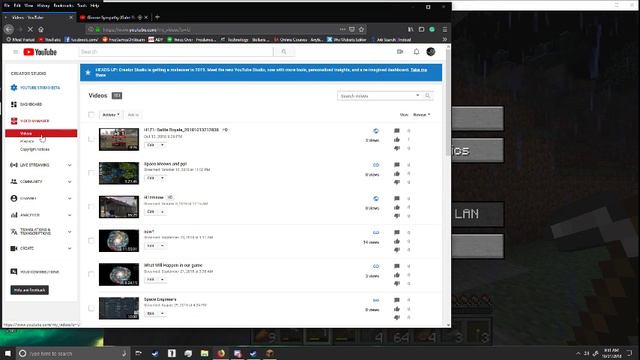Open new tab with plus button

tap(158, 18)
